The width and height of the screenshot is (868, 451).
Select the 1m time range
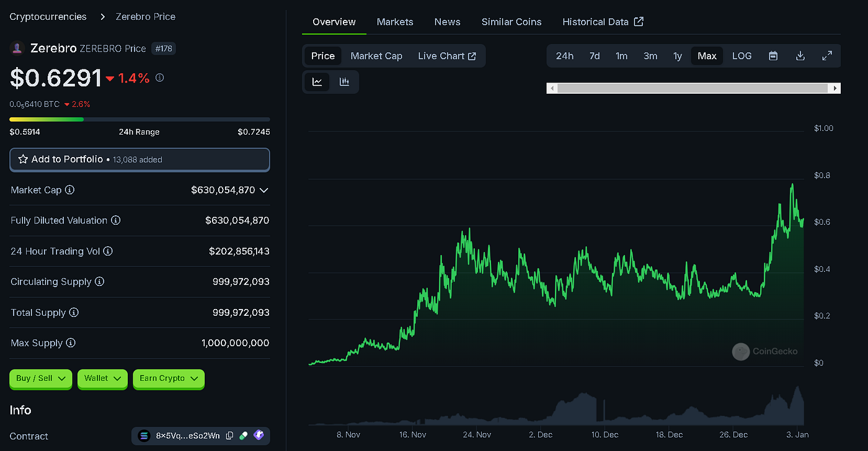pyautogui.click(x=621, y=56)
